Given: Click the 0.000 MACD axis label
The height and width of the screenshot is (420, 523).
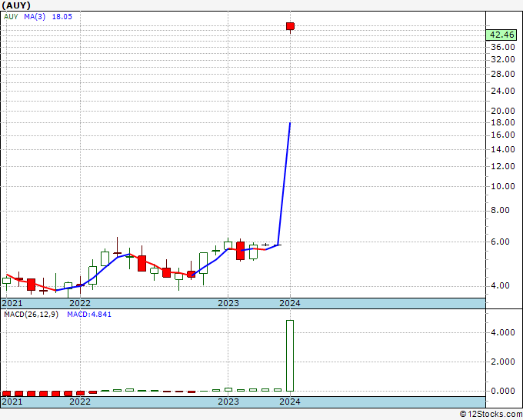Looking at the screenshot, I should tap(503, 391).
